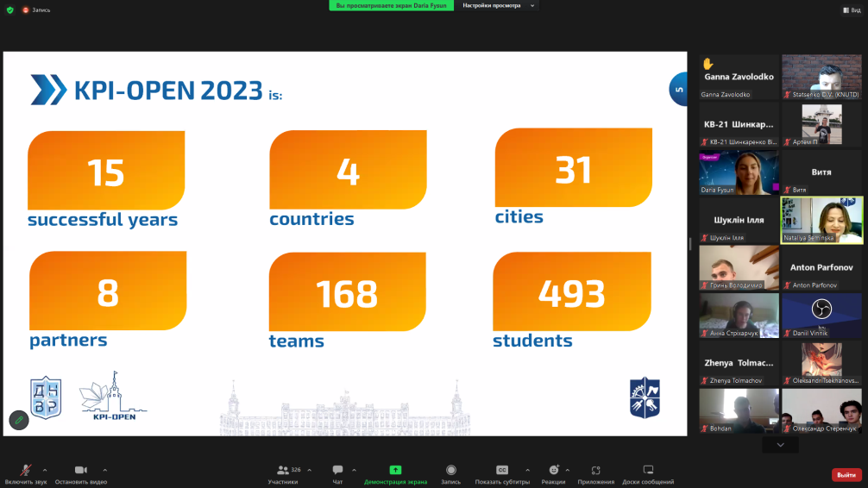The height and width of the screenshot is (488, 868).
Task: Select Statsenko D.V. (KNUTD) video tile
Action: click(x=821, y=77)
